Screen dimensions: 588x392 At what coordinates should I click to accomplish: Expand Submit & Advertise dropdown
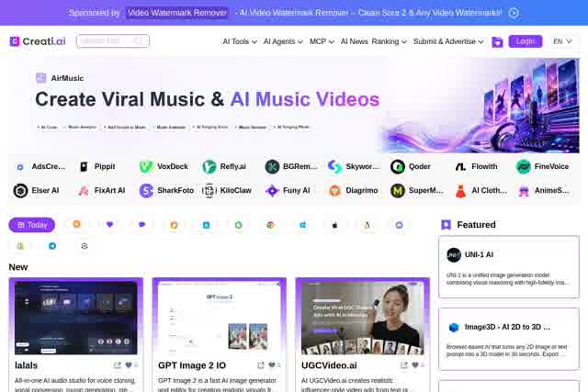tap(448, 41)
